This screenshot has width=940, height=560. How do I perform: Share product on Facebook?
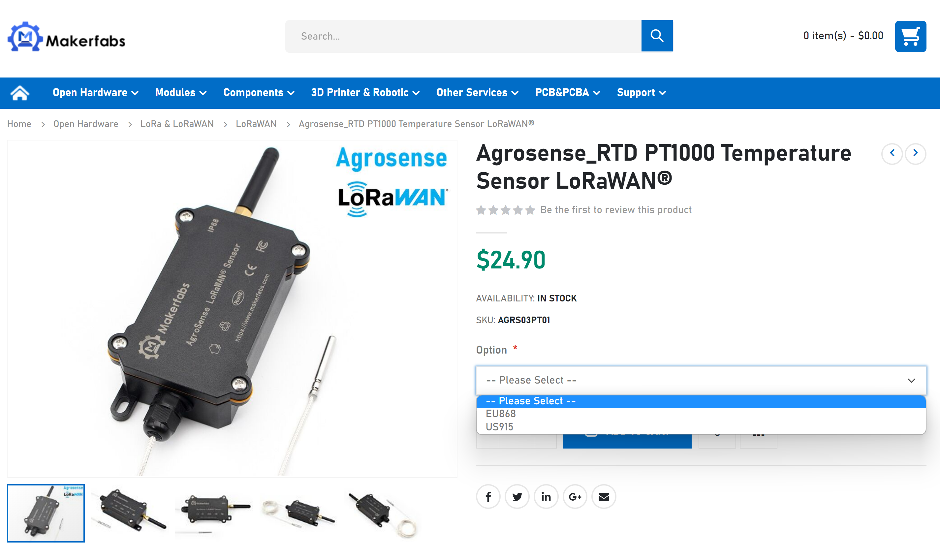[x=488, y=497]
